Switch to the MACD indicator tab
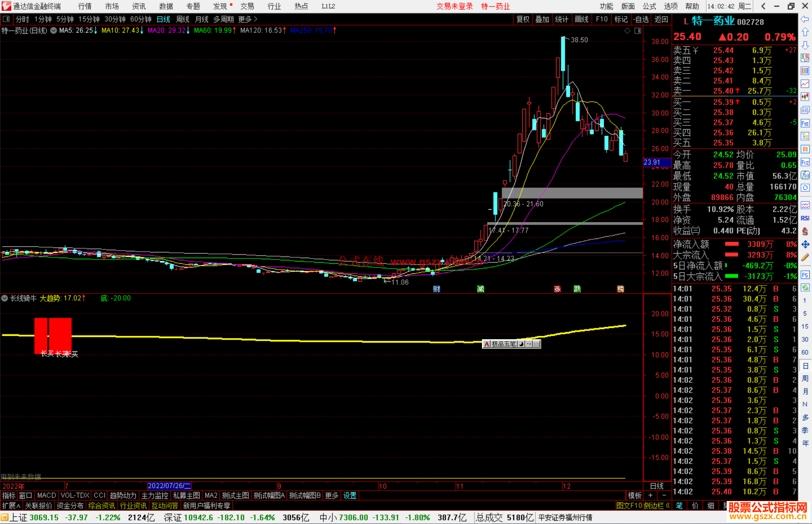This screenshot has width=812, height=524. (47, 495)
